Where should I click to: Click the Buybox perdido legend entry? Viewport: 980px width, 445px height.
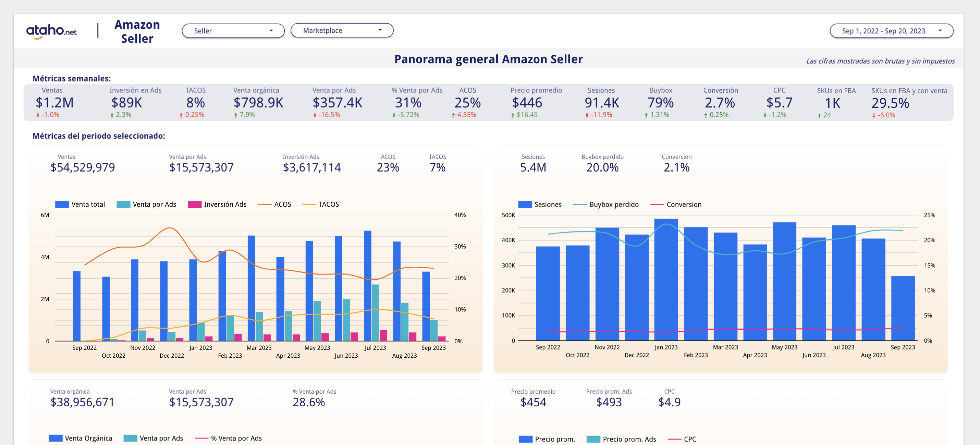(x=606, y=204)
